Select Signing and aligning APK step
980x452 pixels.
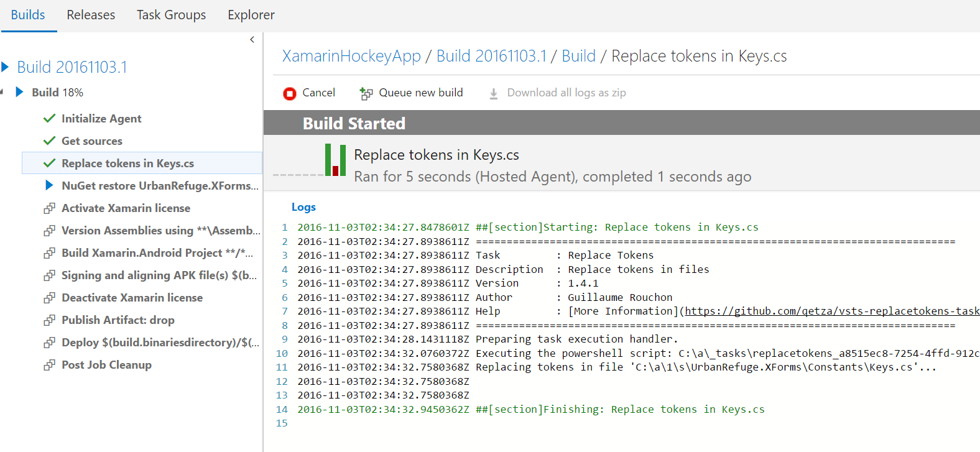(x=159, y=275)
